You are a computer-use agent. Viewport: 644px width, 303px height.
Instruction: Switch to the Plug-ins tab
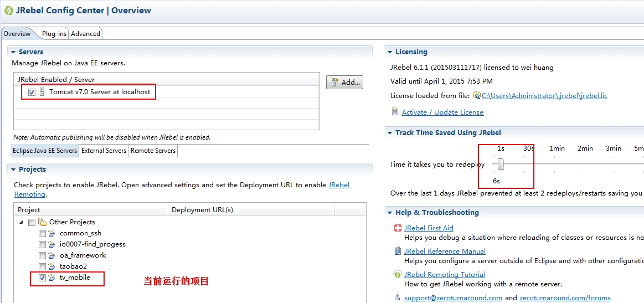54,34
